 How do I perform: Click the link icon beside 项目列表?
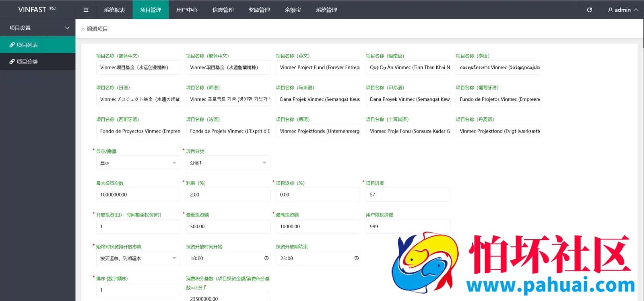pyautogui.click(x=12, y=45)
